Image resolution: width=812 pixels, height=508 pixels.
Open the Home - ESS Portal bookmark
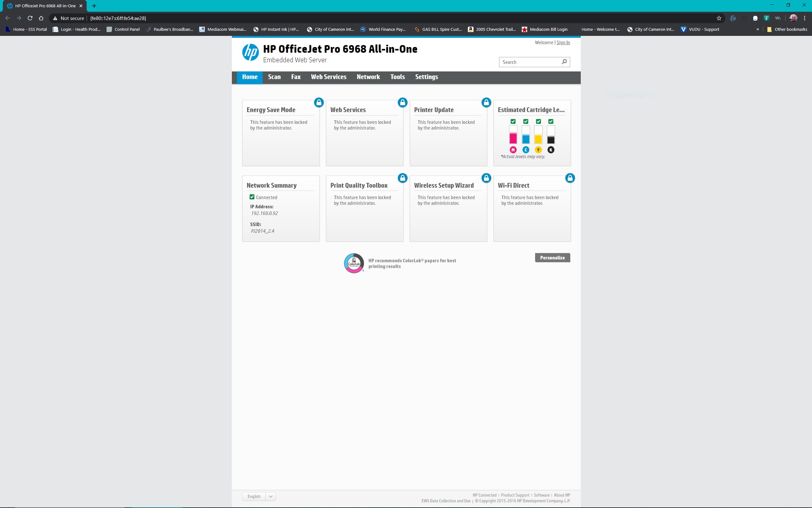pos(26,29)
